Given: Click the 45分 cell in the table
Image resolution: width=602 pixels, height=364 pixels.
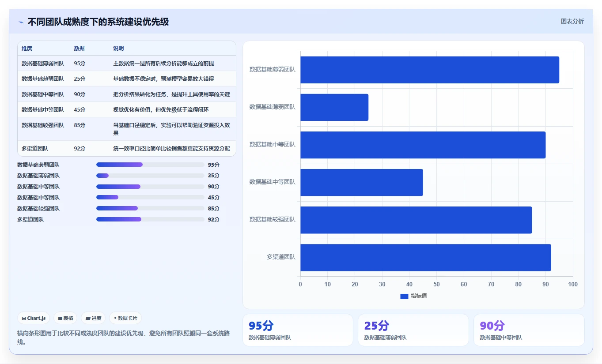Looking at the screenshot, I should click(x=80, y=110).
